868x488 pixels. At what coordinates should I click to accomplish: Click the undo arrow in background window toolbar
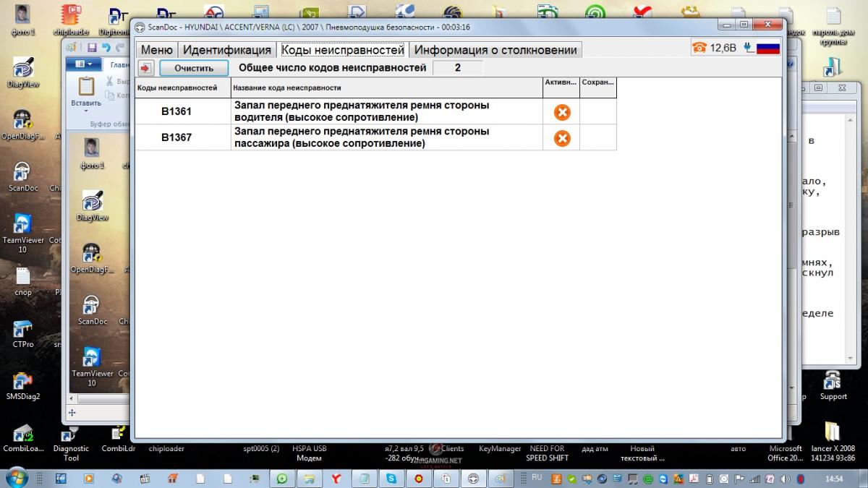tap(106, 48)
